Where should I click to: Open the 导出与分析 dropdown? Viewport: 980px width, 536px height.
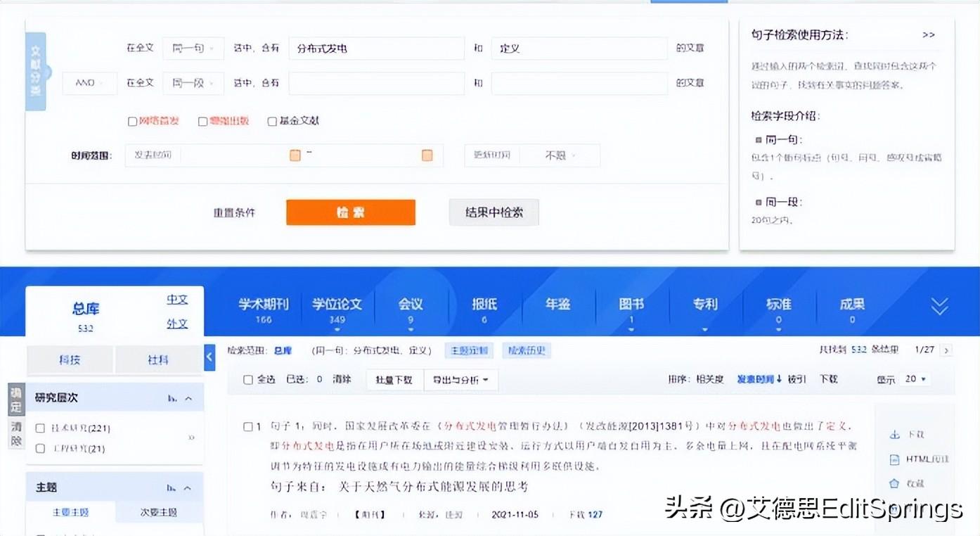(x=460, y=379)
